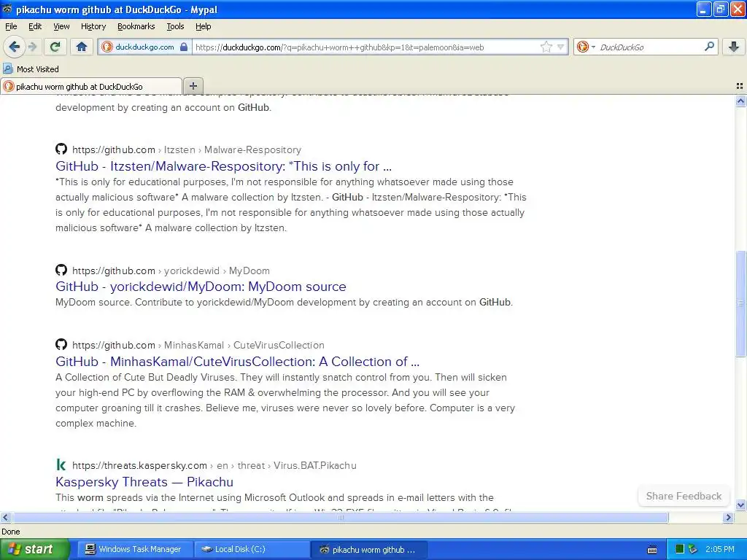Show the list all tabs grid icon

point(740,86)
